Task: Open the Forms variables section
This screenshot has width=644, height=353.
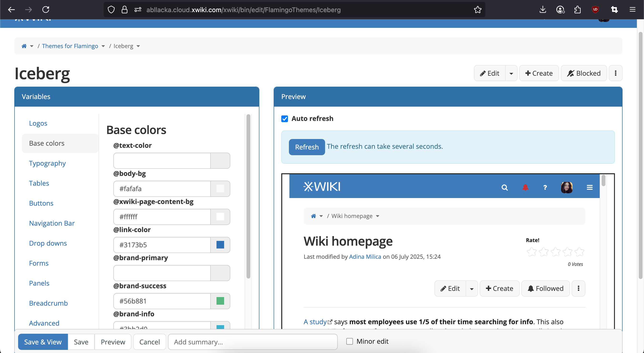Action: click(x=39, y=263)
